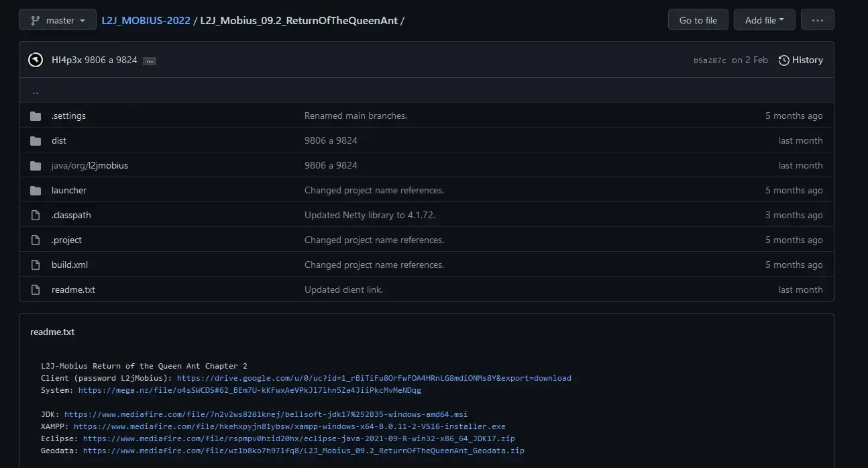Click 'last month' timestamp for readme.txt

800,289
